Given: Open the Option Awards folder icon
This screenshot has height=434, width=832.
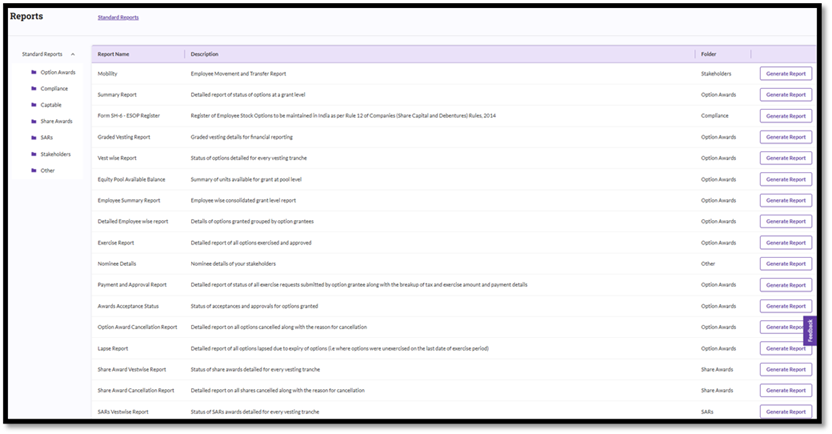Looking at the screenshot, I should pyautogui.click(x=34, y=72).
